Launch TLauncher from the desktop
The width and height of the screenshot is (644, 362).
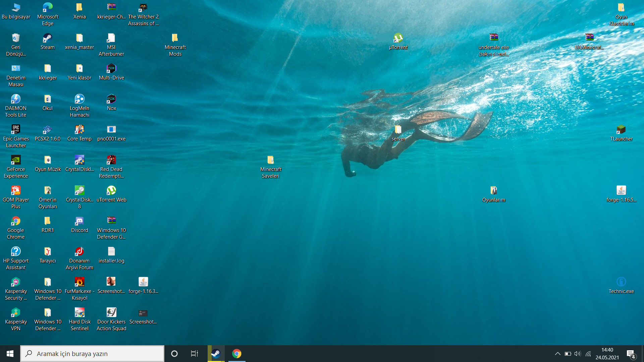coord(621,133)
